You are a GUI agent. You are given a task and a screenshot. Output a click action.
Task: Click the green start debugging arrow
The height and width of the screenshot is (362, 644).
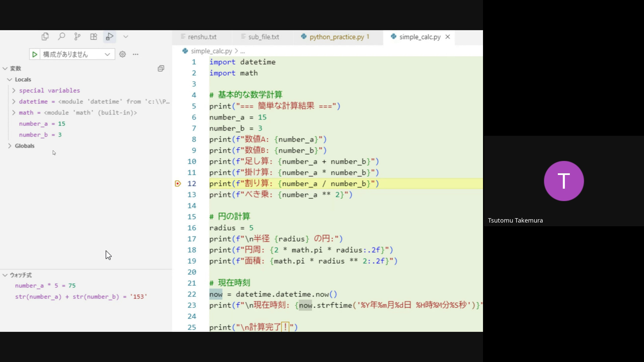tap(35, 54)
